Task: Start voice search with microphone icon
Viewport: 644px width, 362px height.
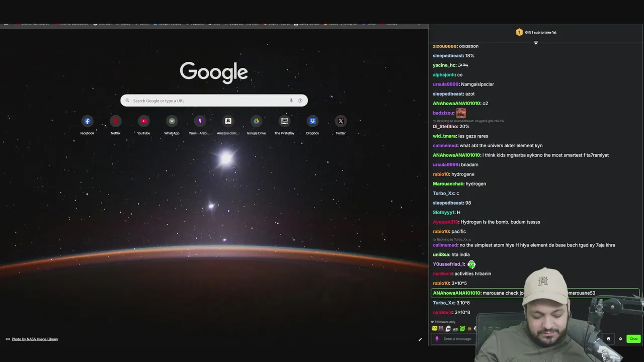Action: (x=291, y=101)
